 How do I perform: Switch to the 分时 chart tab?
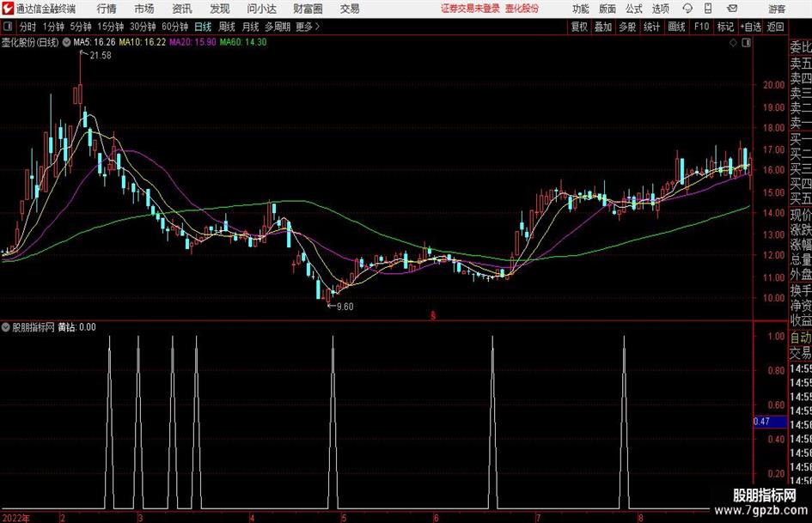coord(27,27)
